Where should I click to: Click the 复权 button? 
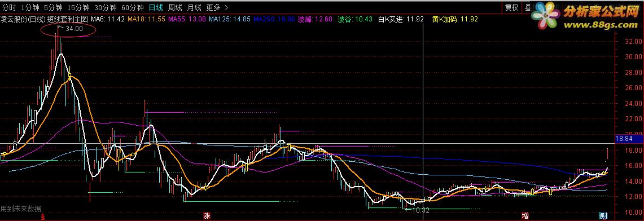[512, 7]
